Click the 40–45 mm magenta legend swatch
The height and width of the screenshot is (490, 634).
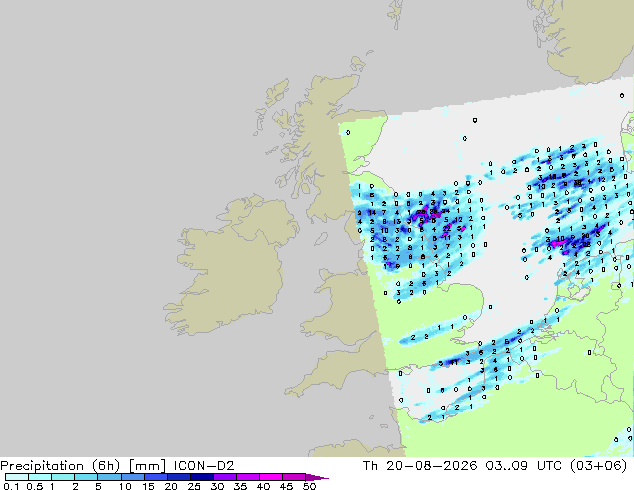coord(271,477)
